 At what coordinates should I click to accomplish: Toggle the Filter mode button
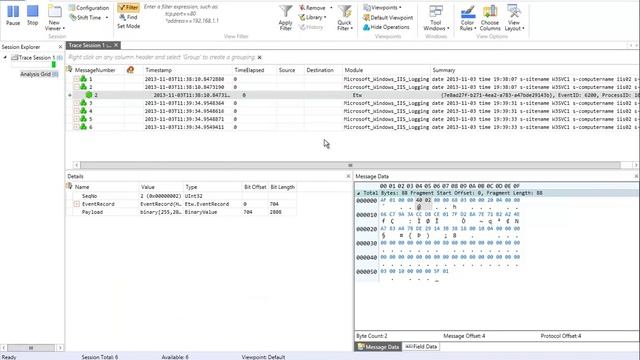[x=129, y=7]
